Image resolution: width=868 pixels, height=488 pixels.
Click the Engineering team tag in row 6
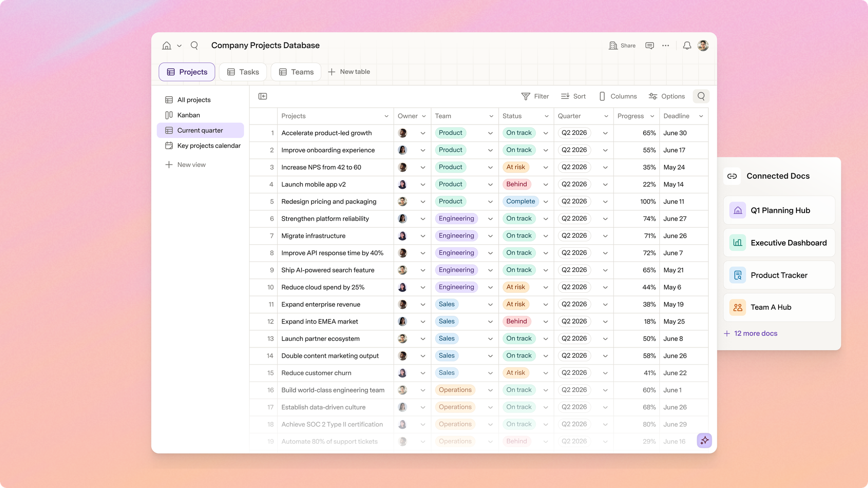pos(456,219)
